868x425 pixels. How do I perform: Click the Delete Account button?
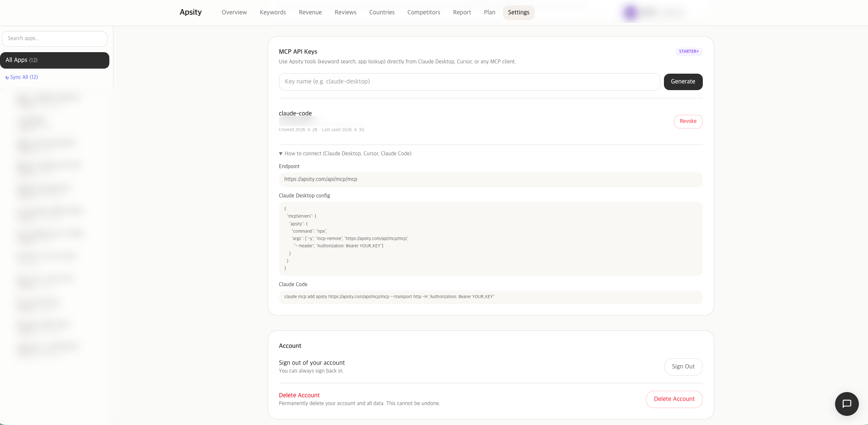[674, 399]
